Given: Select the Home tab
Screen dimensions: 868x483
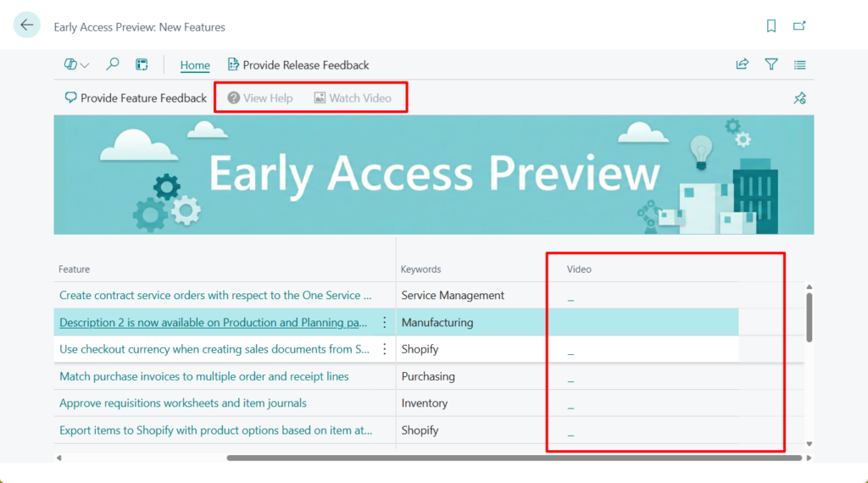Looking at the screenshot, I should click(x=195, y=65).
